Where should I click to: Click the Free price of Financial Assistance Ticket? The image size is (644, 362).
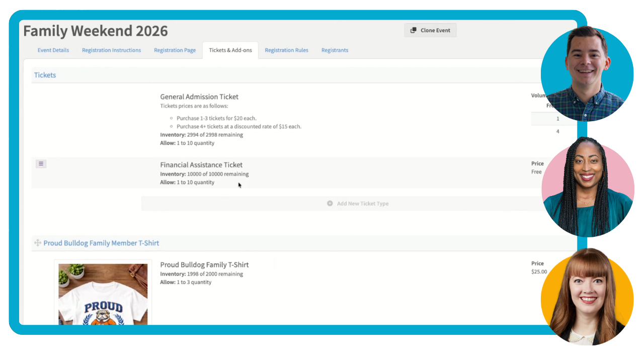536,172
